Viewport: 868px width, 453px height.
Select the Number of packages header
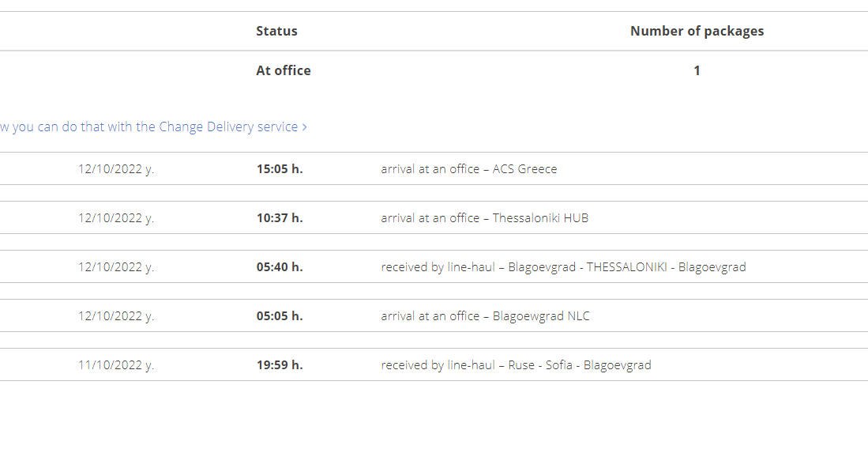point(697,31)
